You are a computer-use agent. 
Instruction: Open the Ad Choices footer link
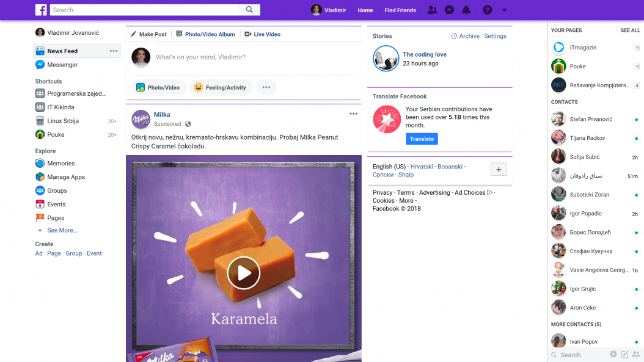click(x=473, y=192)
